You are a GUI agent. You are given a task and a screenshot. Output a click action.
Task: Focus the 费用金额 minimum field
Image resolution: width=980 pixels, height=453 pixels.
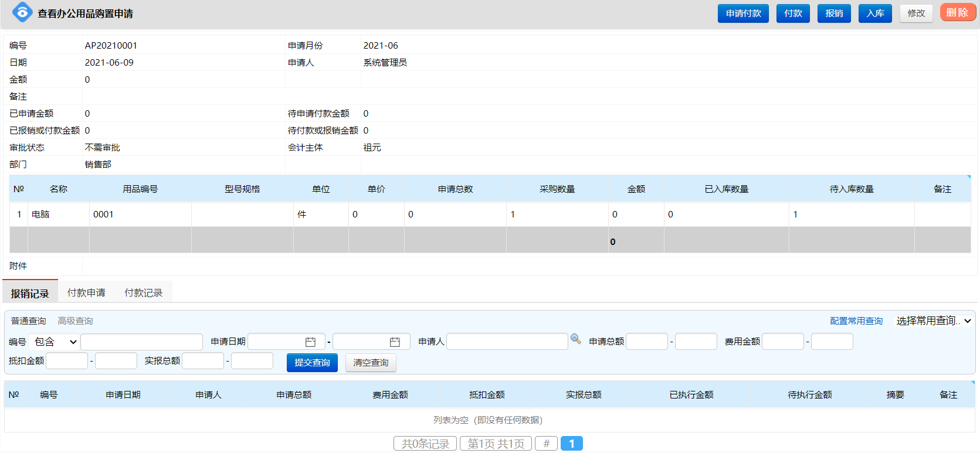coord(783,341)
